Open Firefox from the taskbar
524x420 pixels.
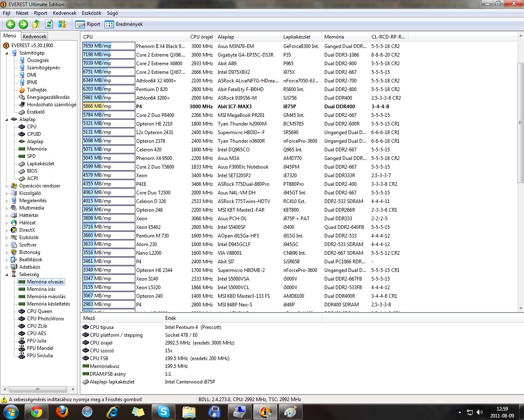tap(62, 411)
